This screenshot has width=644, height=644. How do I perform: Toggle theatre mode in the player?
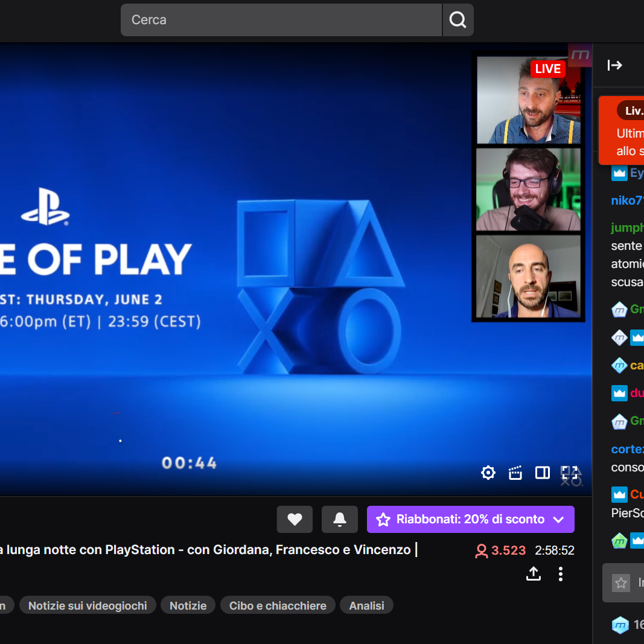tap(542, 473)
